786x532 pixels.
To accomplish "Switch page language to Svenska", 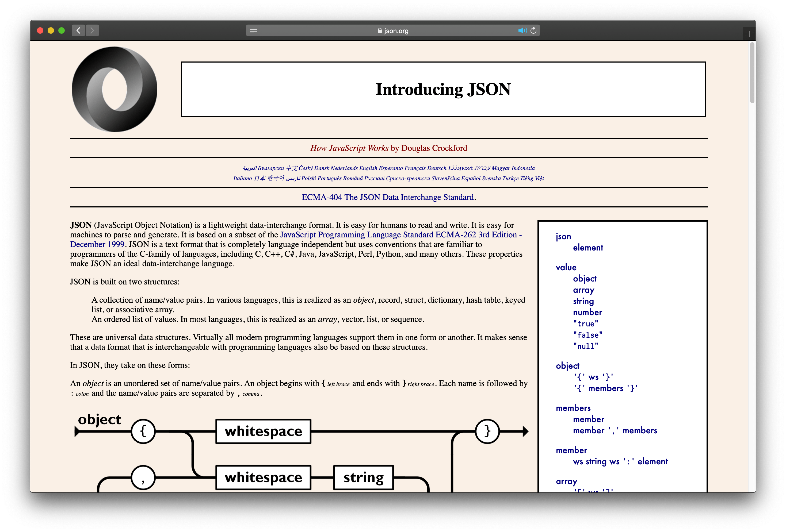I will [x=491, y=179].
